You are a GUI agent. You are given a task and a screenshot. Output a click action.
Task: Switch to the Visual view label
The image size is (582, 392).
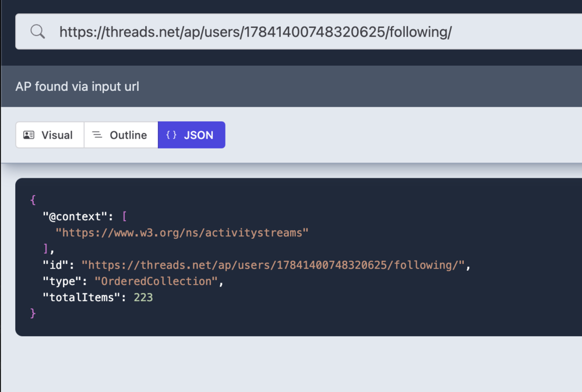click(57, 135)
